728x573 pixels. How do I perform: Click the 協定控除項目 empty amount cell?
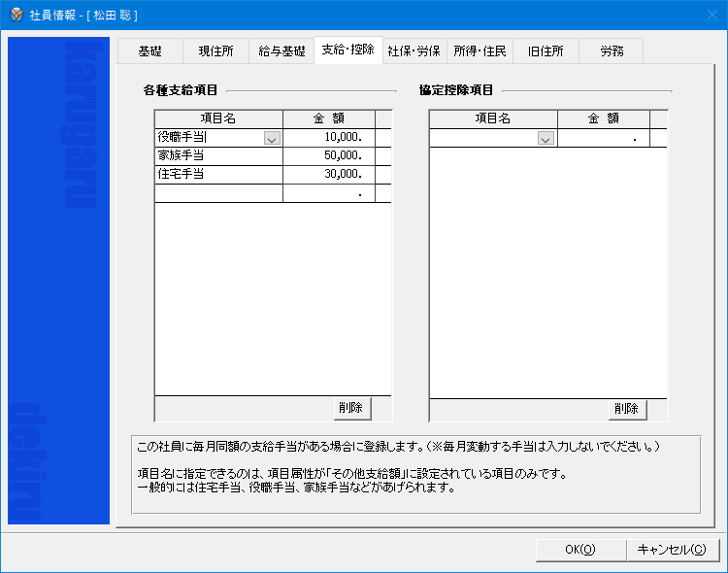[604, 138]
